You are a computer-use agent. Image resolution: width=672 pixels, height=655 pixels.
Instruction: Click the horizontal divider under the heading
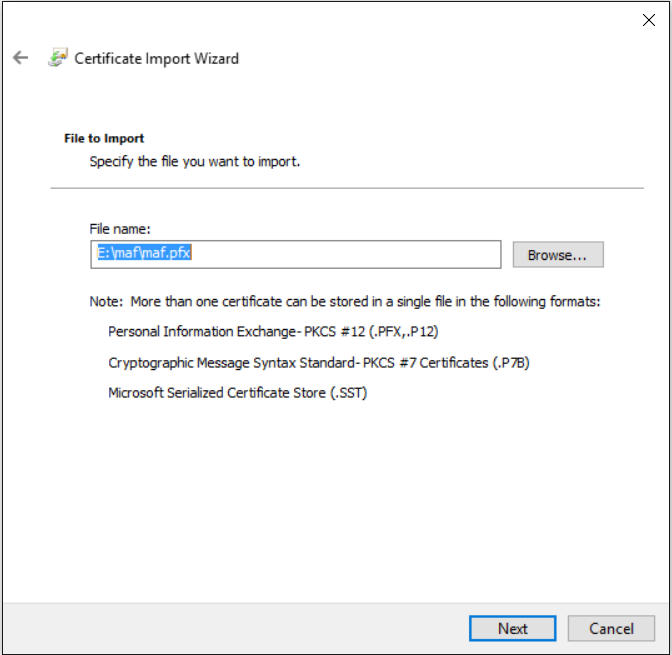click(346, 187)
